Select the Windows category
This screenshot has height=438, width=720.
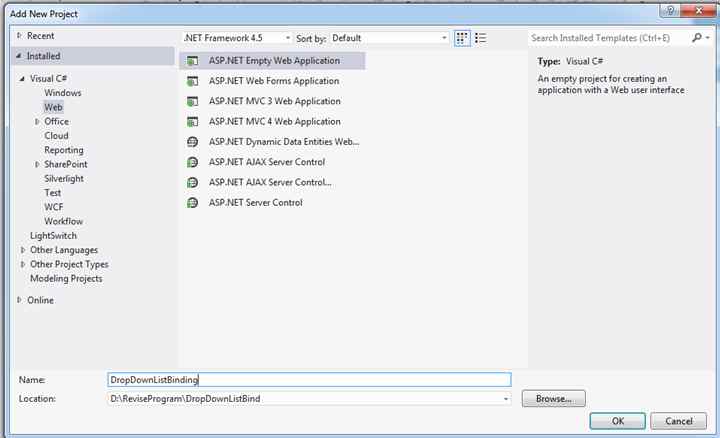tap(62, 93)
